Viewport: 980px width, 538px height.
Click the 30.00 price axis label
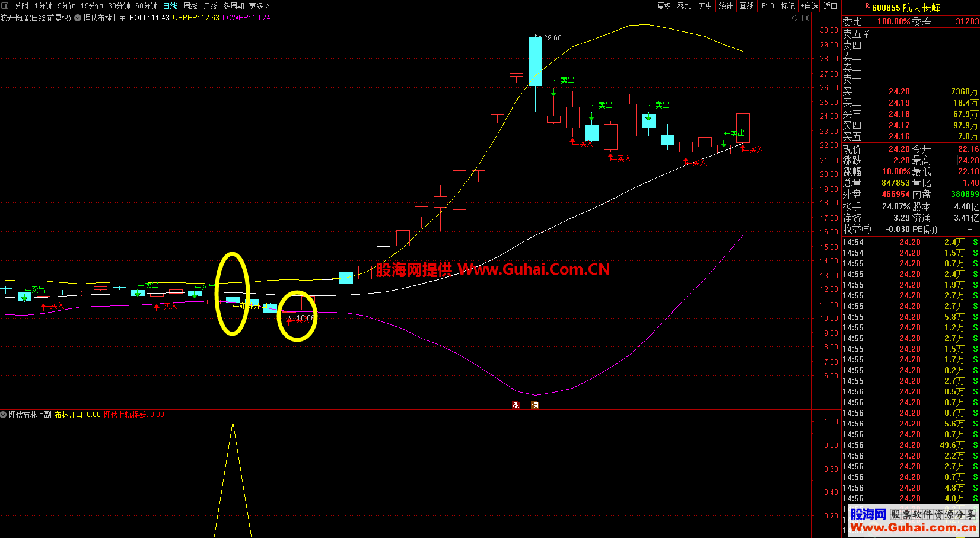click(x=829, y=30)
